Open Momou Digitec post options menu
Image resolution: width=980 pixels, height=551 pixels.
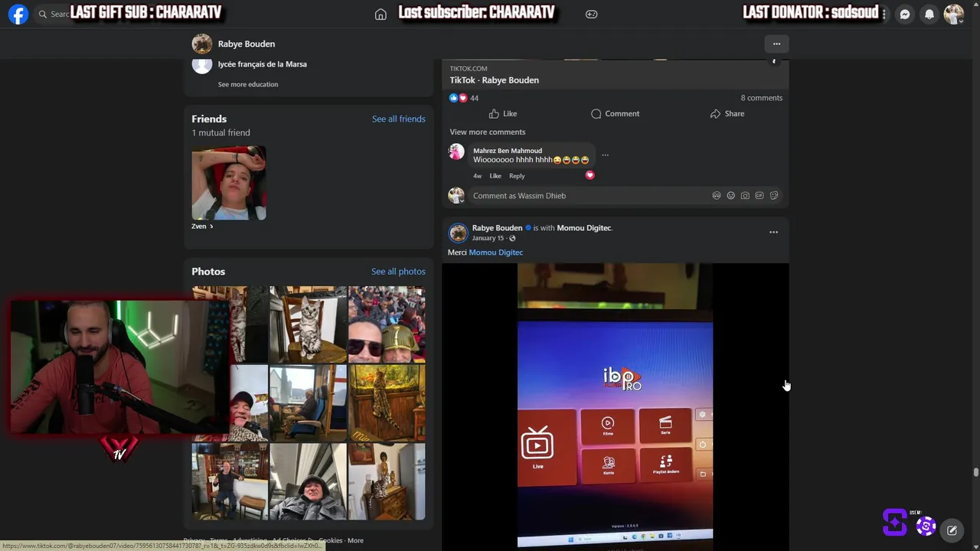point(773,232)
